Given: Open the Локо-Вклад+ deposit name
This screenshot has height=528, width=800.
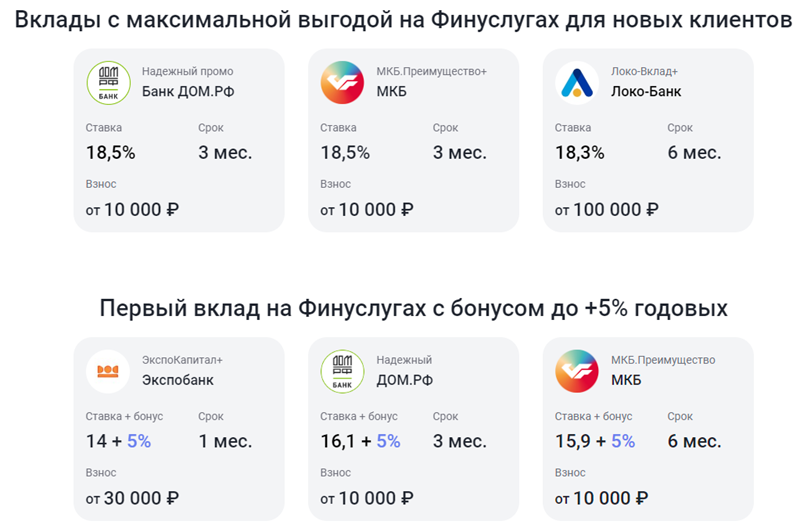Looking at the screenshot, I should pyautogui.click(x=644, y=72).
